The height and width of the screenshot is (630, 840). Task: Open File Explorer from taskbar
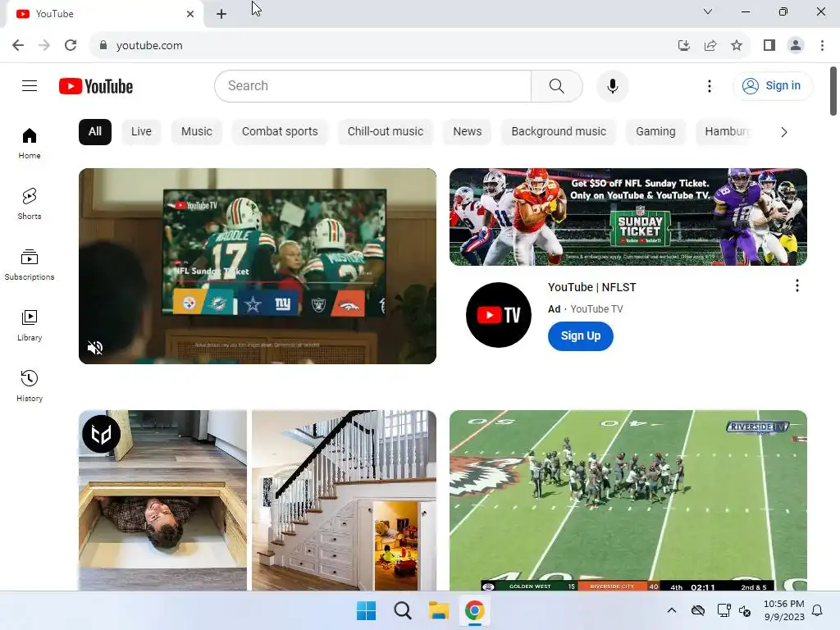(438, 610)
